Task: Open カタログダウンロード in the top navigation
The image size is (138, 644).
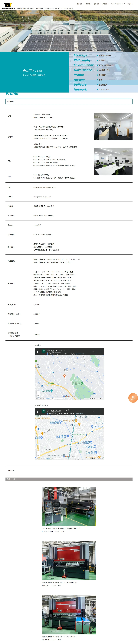Action: 117,4
